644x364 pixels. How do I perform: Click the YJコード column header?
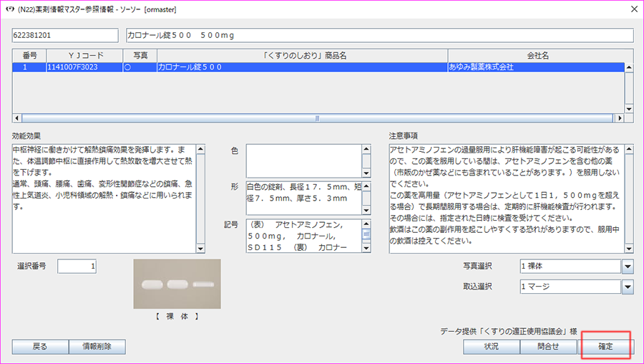point(84,55)
